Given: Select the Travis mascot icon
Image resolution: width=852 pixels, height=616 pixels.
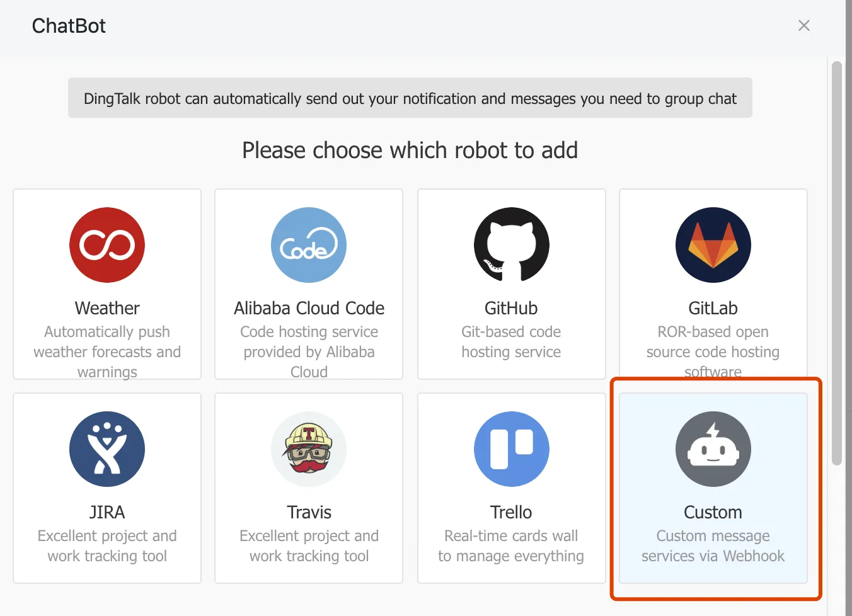Looking at the screenshot, I should pos(309,449).
